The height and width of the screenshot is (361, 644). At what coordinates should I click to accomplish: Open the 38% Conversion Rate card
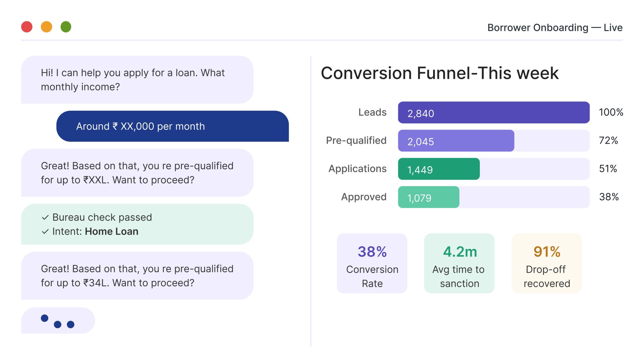[372, 263]
